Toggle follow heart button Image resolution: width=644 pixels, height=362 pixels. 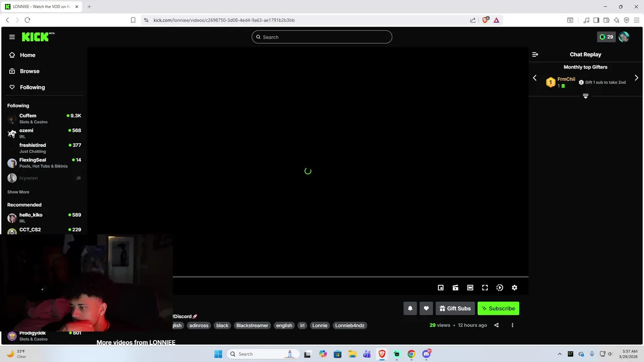pyautogui.click(x=426, y=308)
